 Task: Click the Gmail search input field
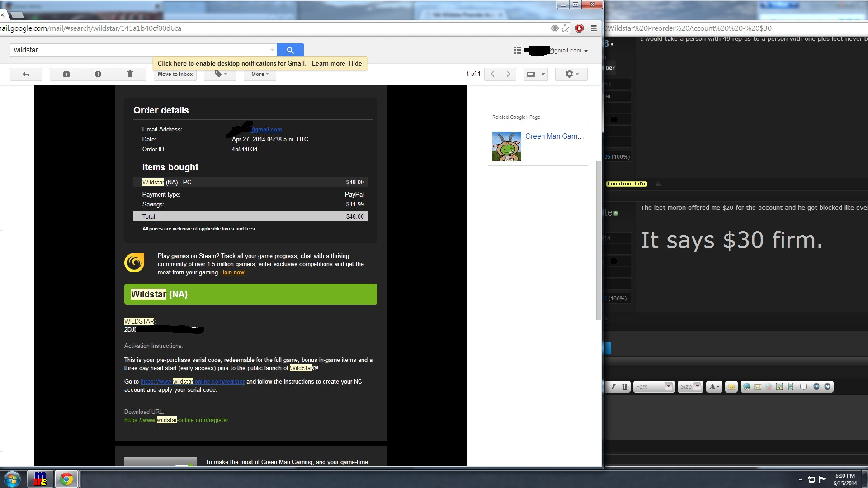pyautogui.click(x=139, y=50)
